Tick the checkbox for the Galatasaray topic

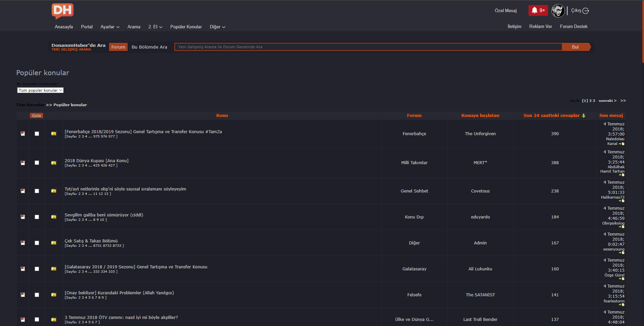point(37,269)
